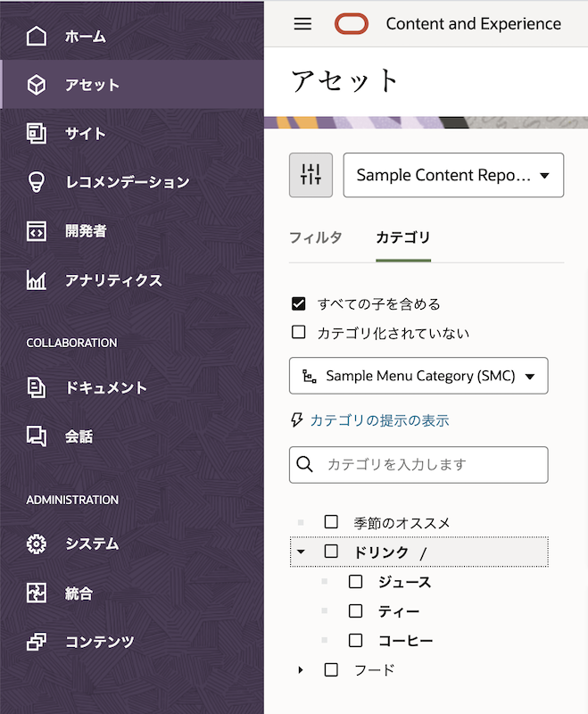Open the 統合 icon under ADMINISTRATION
This screenshot has width=588, height=714.
(x=36, y=592)
